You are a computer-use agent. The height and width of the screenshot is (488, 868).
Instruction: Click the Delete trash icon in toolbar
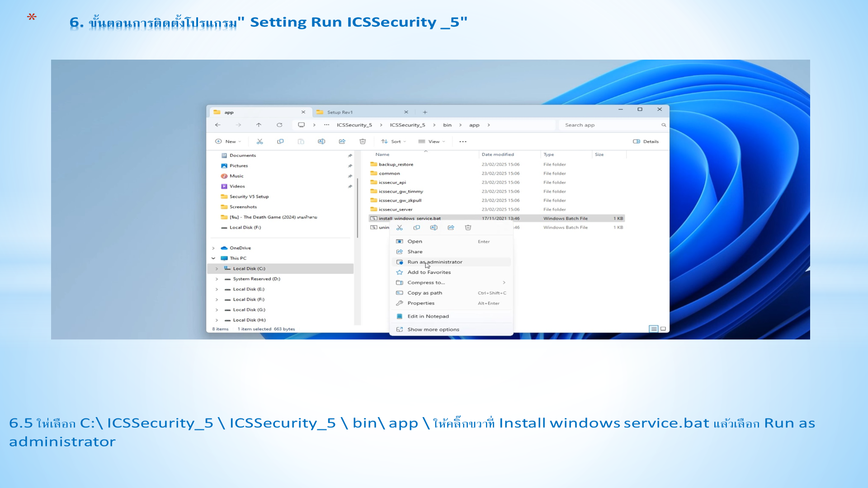tap(363, 141)
